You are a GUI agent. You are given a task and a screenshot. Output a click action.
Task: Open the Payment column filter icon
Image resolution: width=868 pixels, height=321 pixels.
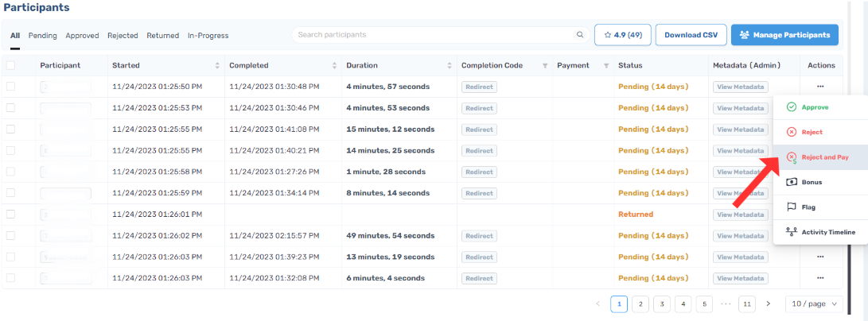606,66
